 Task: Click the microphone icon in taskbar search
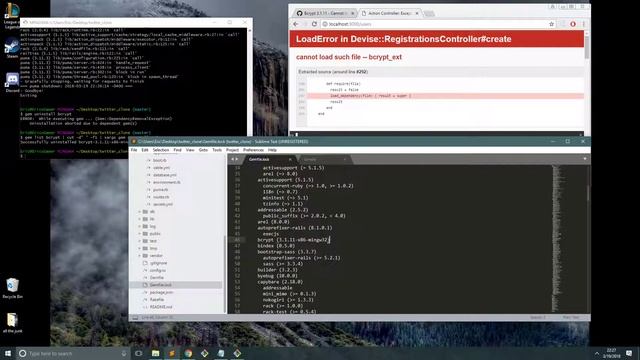point(124,353)
